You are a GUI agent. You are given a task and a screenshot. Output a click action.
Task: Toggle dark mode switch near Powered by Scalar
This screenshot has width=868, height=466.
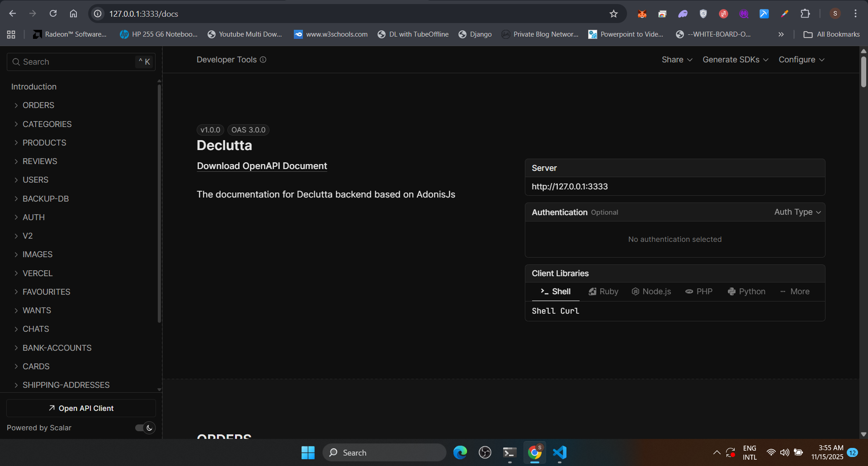coord(145,428)
